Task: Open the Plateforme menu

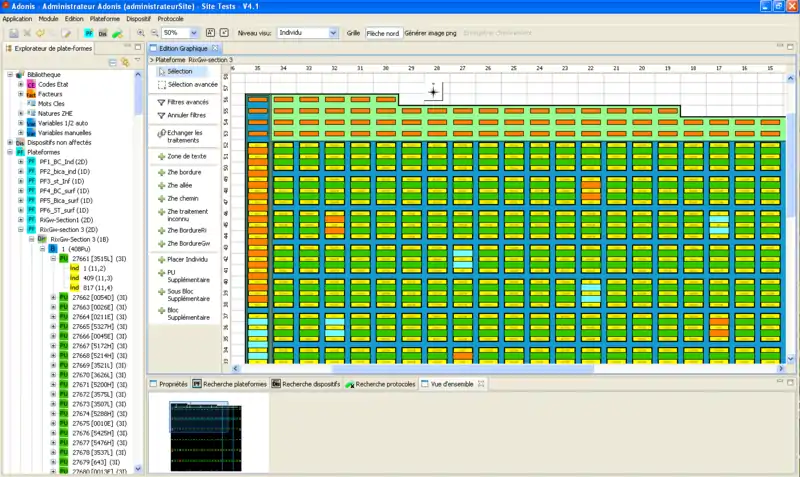Action: pos(106,19)
